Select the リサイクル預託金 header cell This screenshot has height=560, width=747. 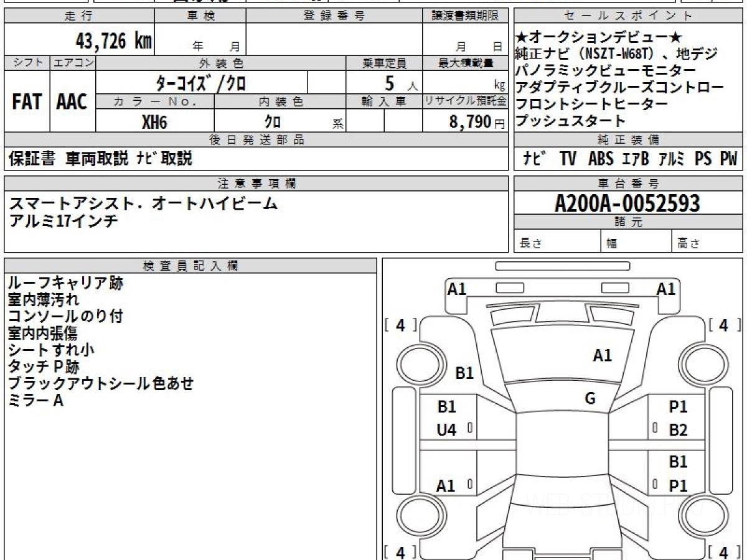pyautogui.click(x=465, y=101)
